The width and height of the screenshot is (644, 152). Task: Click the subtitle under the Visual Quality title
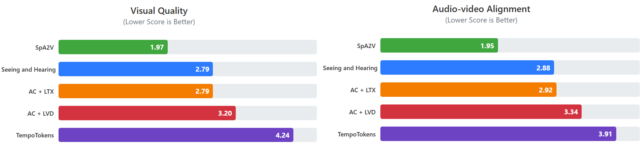(159, 22)
